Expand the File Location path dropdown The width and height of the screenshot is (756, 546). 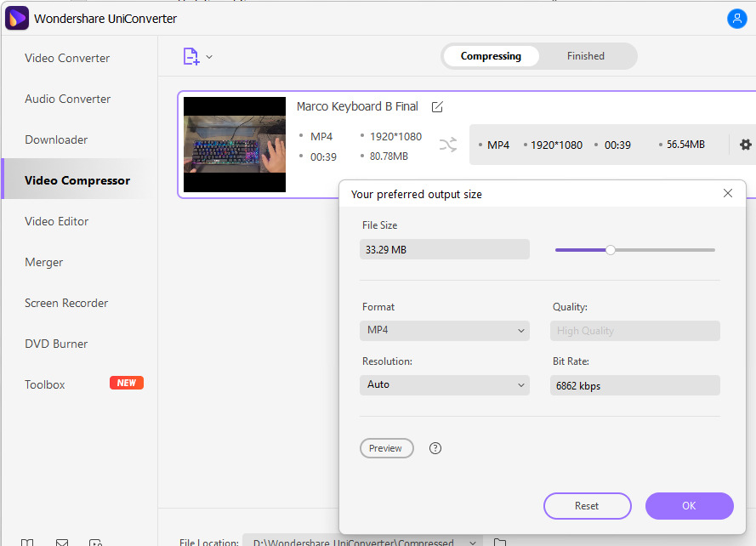click(473, 542)
